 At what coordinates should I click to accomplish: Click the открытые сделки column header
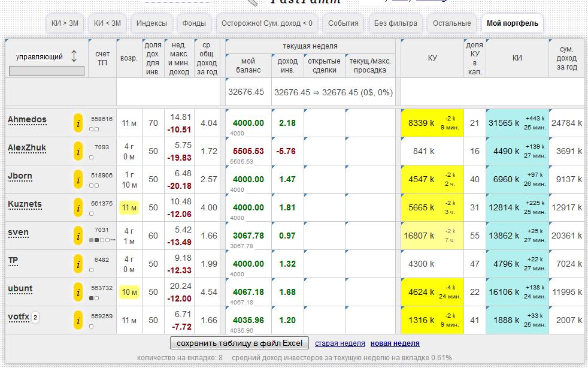tap(324, 65)
